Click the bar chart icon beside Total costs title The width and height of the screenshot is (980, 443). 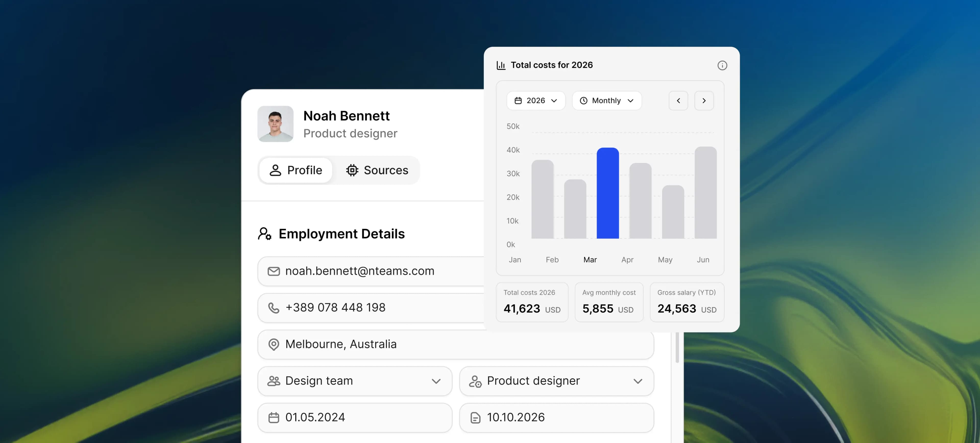click(x=501, y=65)
